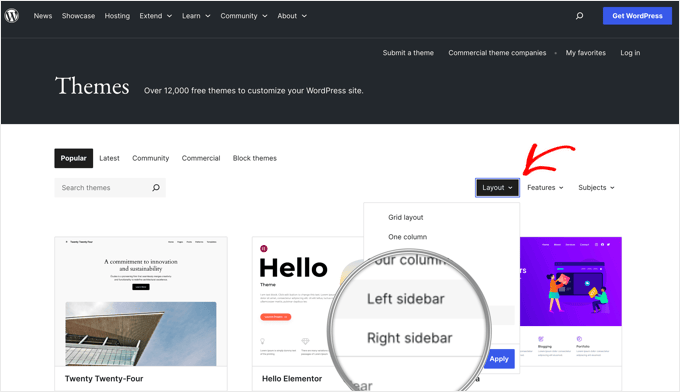Click the Get WordPress button
Screen dimensions: 680x392
coord(637,16)
